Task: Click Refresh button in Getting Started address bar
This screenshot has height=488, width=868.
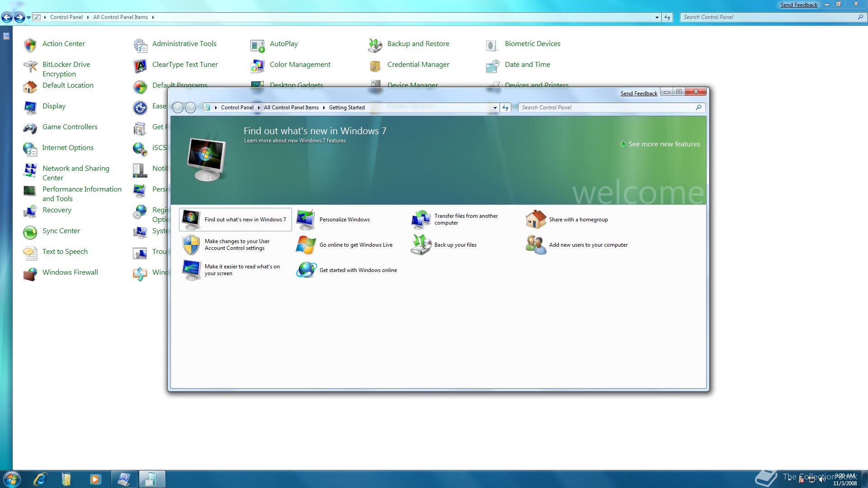Action: tap(505, 108)
